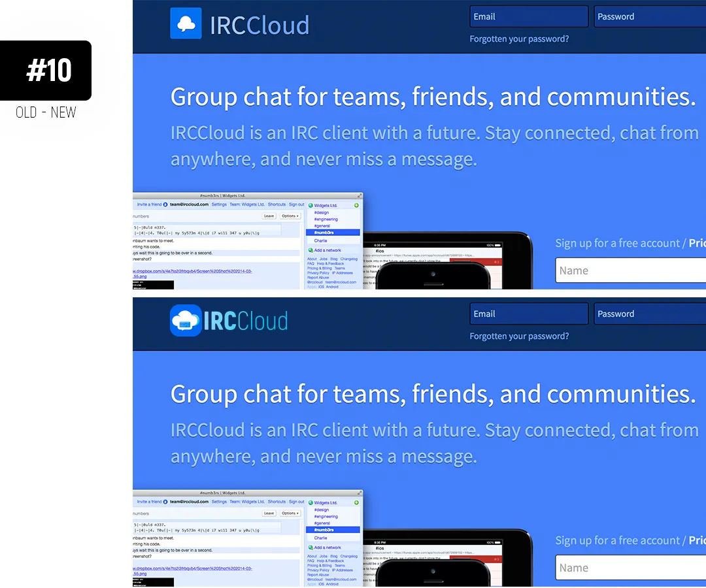706x588 pixels.
Task: Click Widgets Ltd. globe icon on old-logo page
Action: (x=311, y=205)
